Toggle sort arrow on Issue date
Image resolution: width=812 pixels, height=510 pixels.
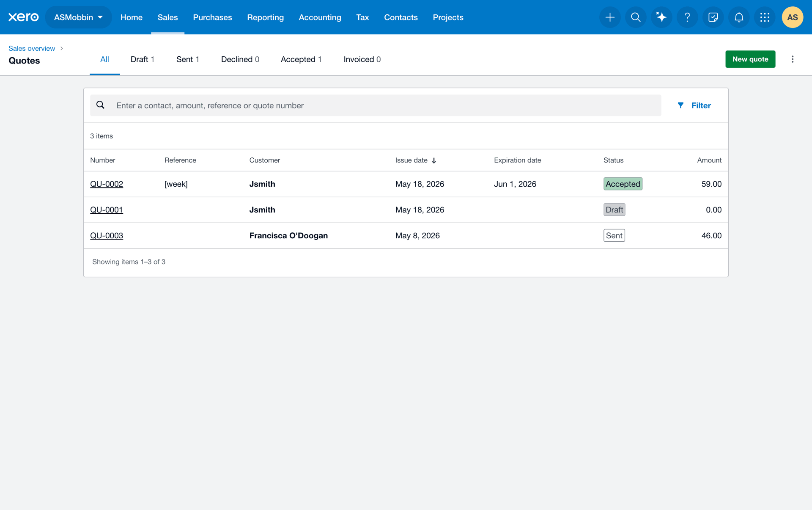tap(434, 160)
